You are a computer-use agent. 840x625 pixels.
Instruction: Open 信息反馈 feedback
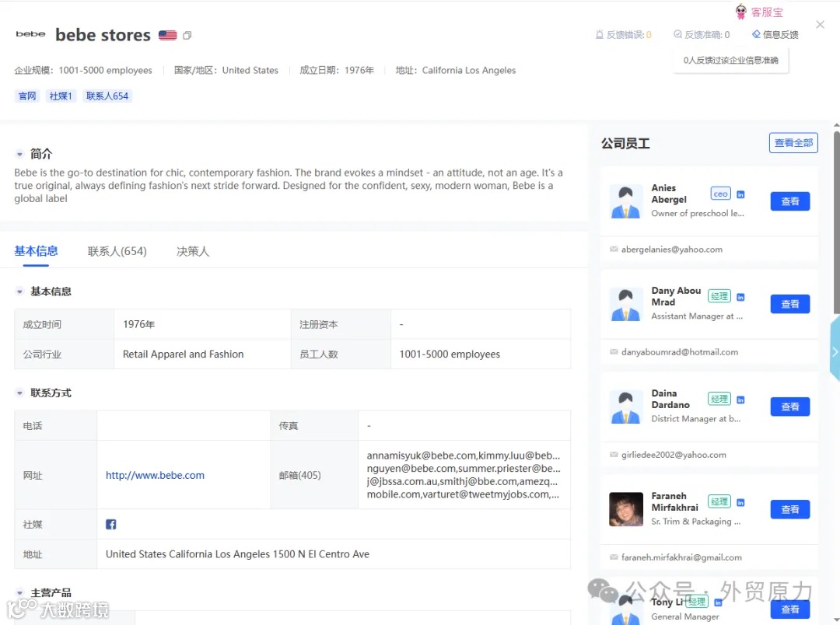(775, 35)
